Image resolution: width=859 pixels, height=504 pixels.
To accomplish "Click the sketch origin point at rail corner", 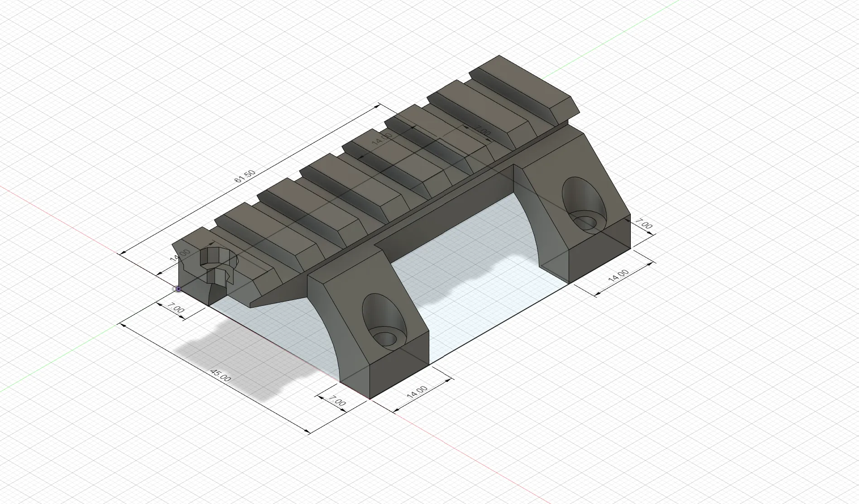I will pyautogui.click(x=178, y=289).
